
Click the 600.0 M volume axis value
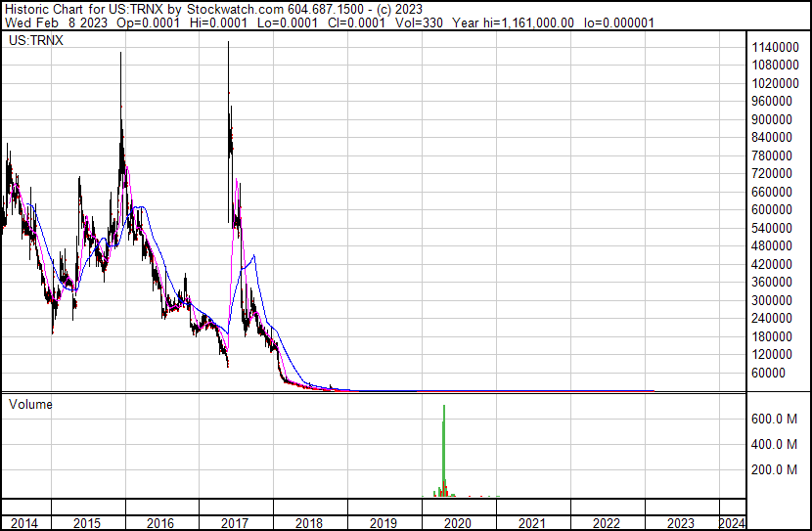[x=774, y=419]
